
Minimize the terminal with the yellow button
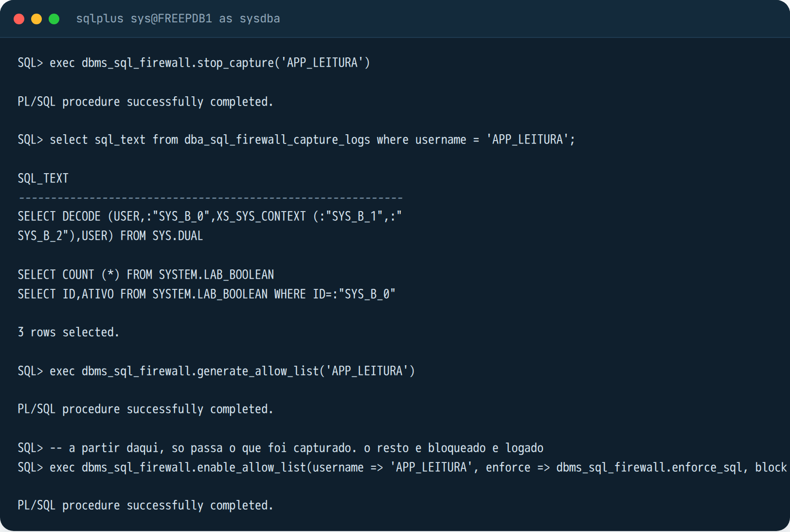(36, 19)
